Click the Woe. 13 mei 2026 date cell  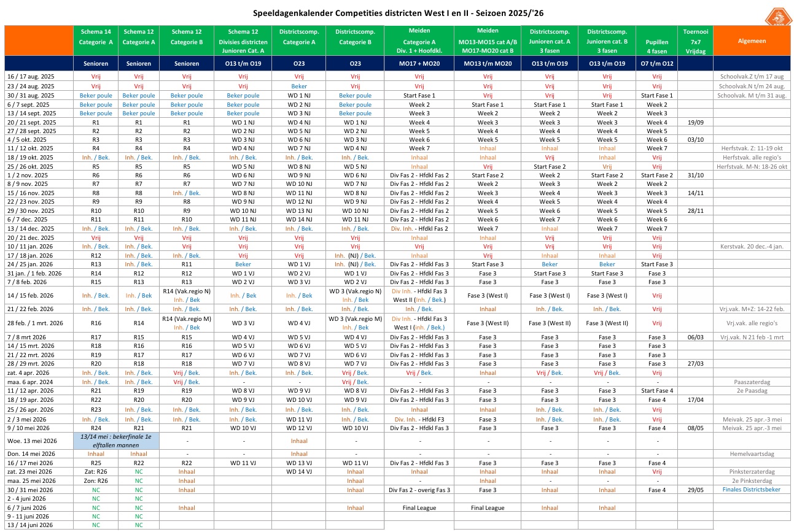pyautogui.click(x=39, y=441)
